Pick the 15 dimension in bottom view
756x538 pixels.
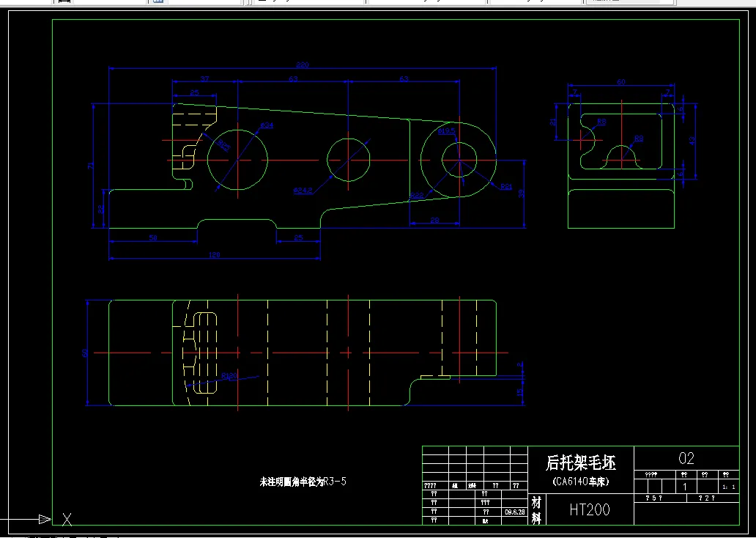pos(520,393)
